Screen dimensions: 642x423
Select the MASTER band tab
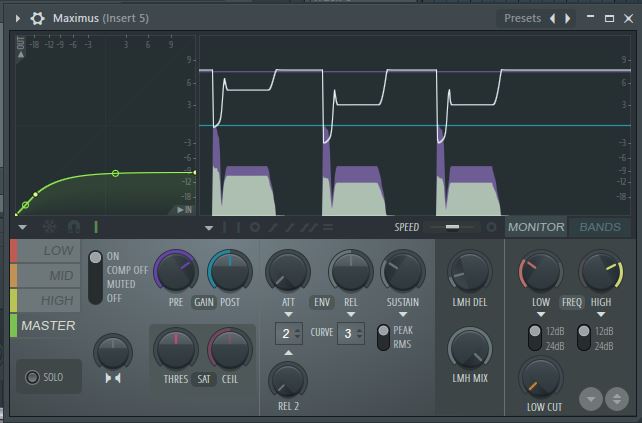(45, 326)
